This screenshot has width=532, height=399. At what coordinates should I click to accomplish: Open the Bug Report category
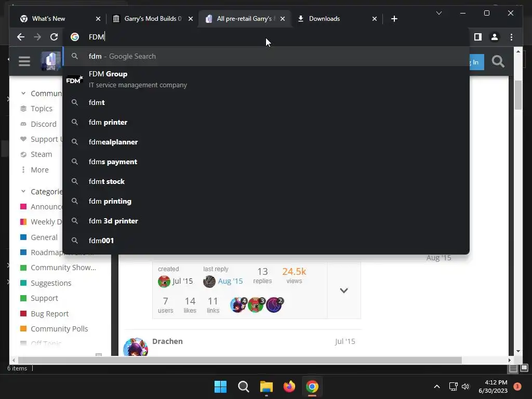[44, 313]
